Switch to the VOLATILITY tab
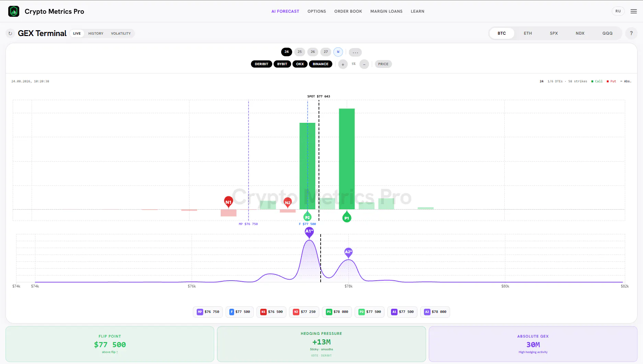The width and height of the screenshot is (643, 364). (x=121, y=33)
